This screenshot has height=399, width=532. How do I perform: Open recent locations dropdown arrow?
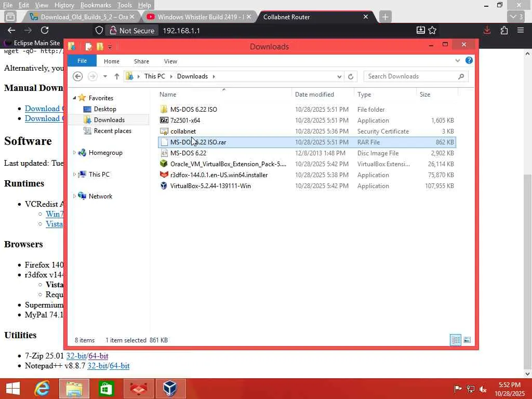coord(105,76)
